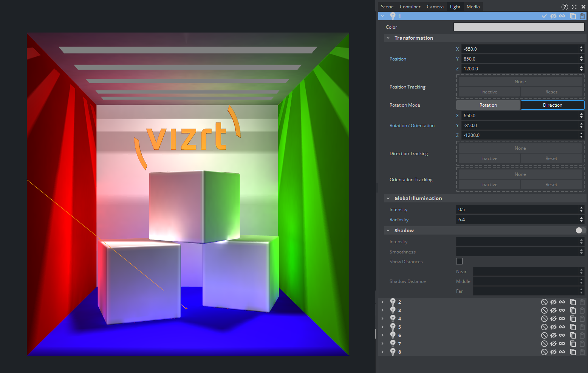
Task: Open the light Color swatch
Action: coord(518,27)
